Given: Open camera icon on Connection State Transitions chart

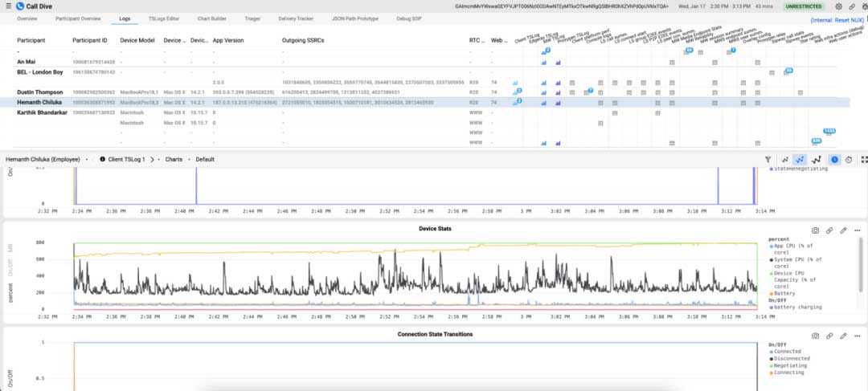Looking at the screenshot, I should click(x=816, y=335).
